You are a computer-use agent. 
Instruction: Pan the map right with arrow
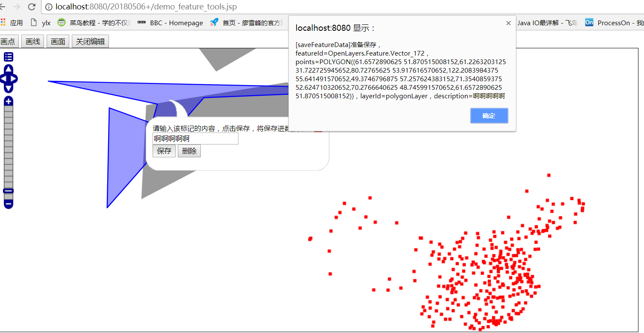point(13,79)
